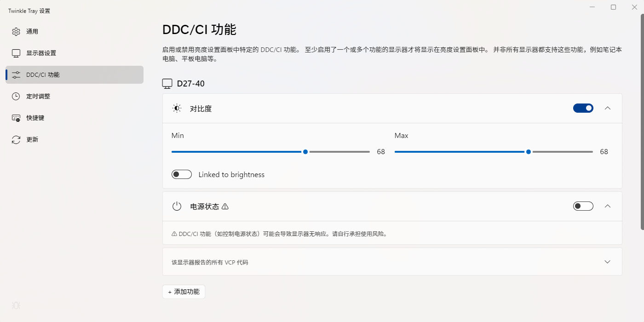This screenshot has height=322, width=644.
Task: Collapse the 电源状态 section chevron
Action: (x=607, y=206)
